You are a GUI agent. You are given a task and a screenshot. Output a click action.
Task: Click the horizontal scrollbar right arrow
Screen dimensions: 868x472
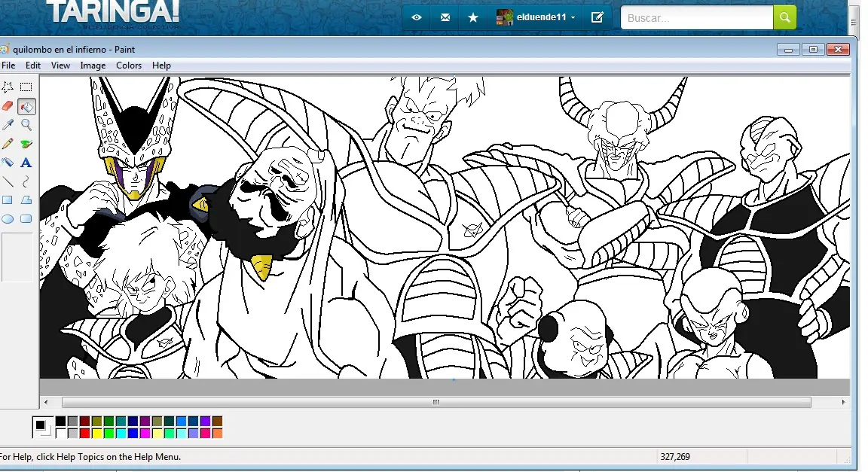click(843, 402)
